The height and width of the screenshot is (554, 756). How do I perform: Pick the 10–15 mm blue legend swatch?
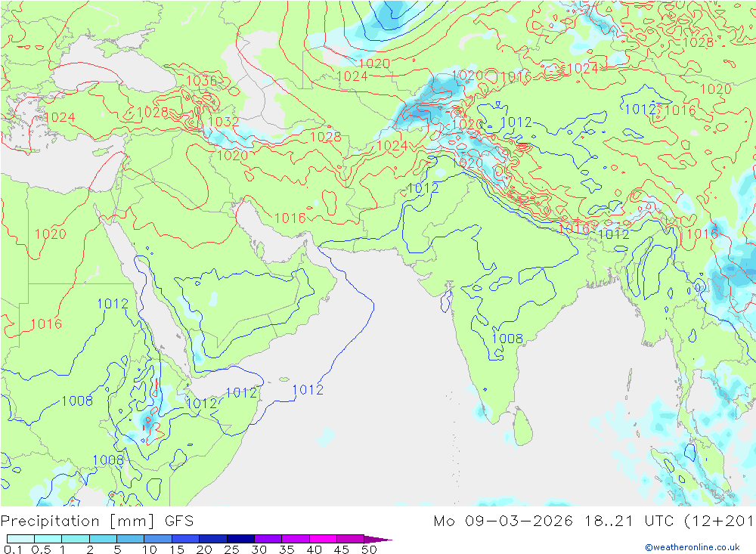(x=158, y=539)
